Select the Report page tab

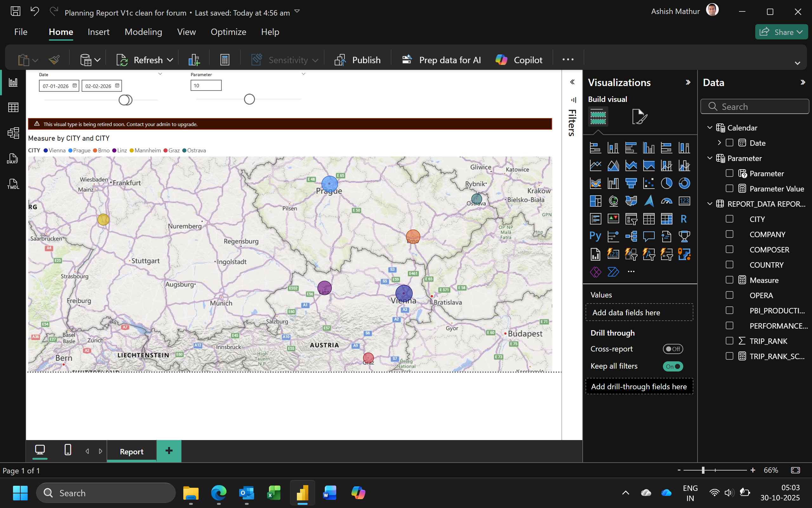point(132,451)
